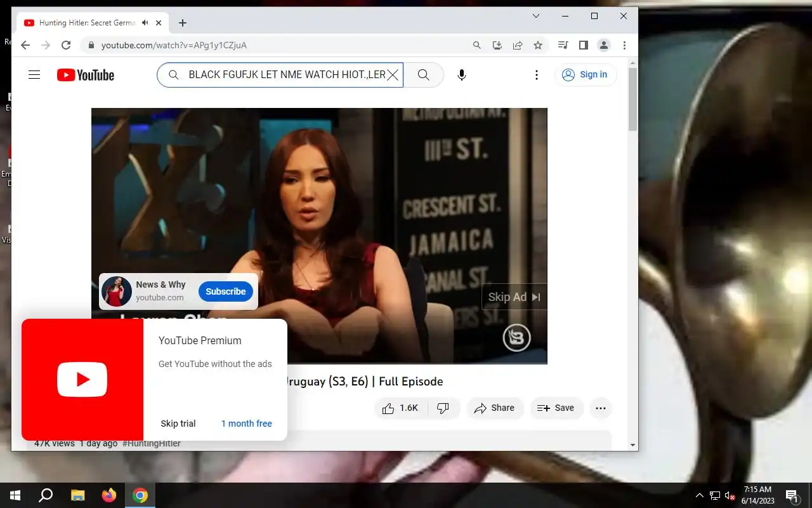Share the video
Image resolution: width=812 pixels, height=508 pixels.
[495, 408]
